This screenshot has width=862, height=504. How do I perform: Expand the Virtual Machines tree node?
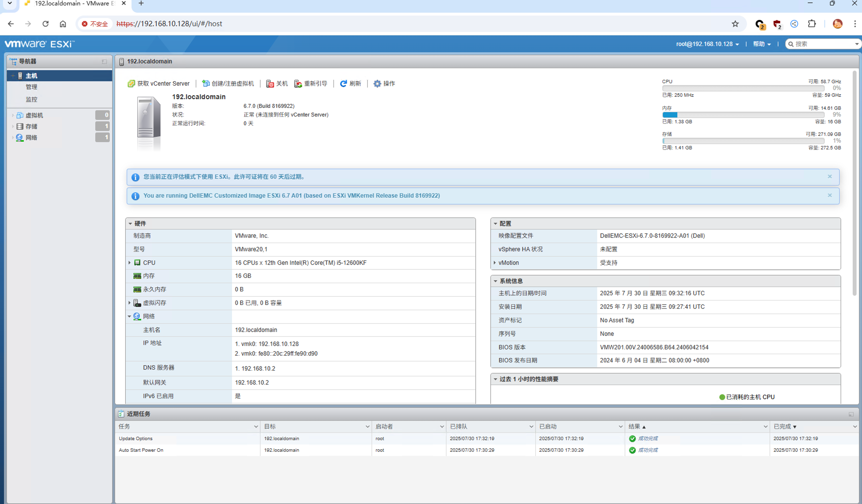point(13,115)
